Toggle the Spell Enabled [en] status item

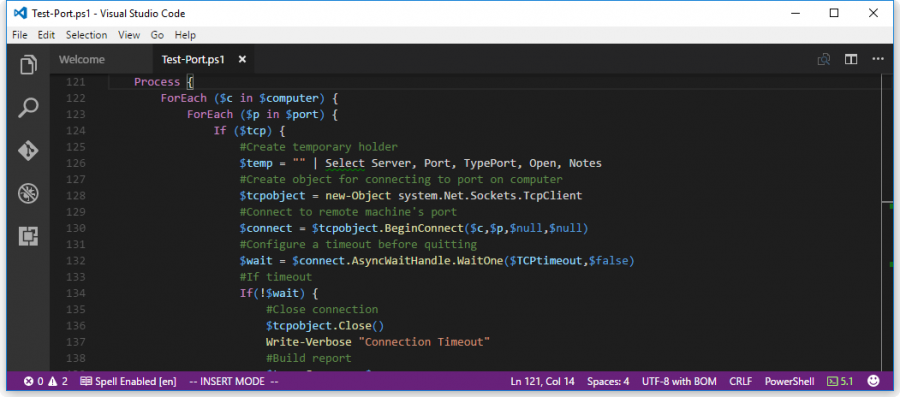(128, 381)
